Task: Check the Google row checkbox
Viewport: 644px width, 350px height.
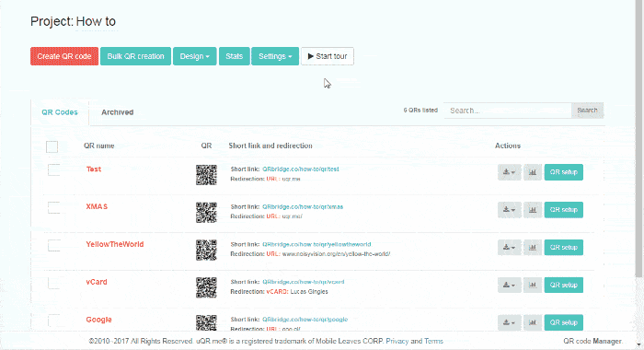Action: click(53, 320)
